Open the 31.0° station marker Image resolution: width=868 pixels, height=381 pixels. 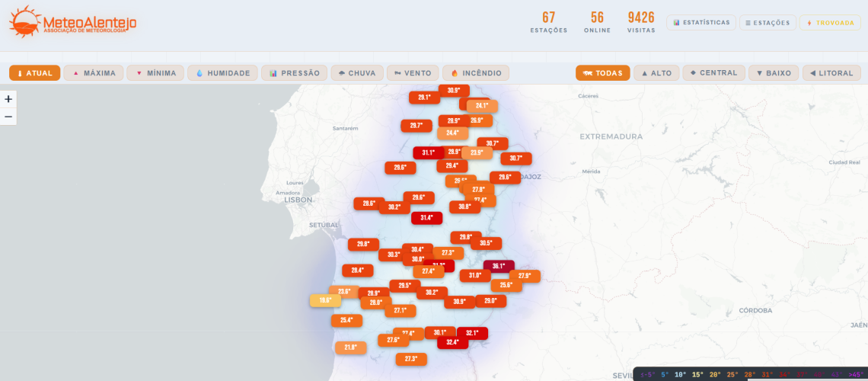point(475,275)
